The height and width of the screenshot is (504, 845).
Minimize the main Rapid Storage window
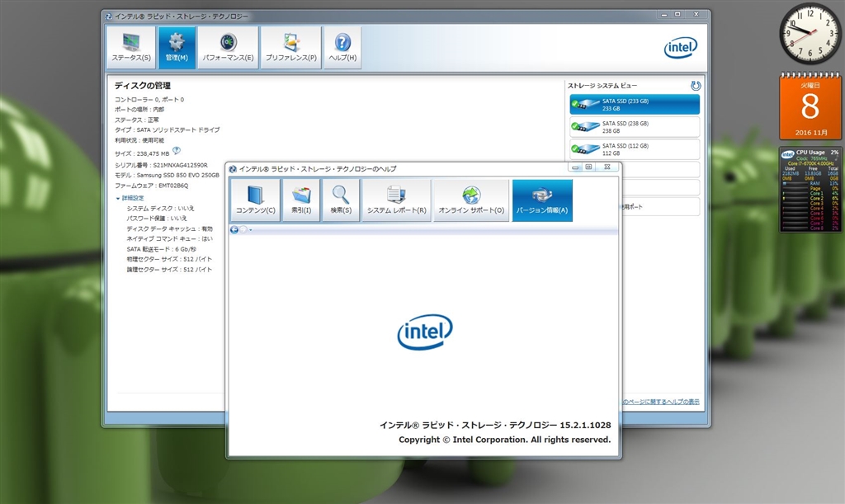(x=664, y=15)
